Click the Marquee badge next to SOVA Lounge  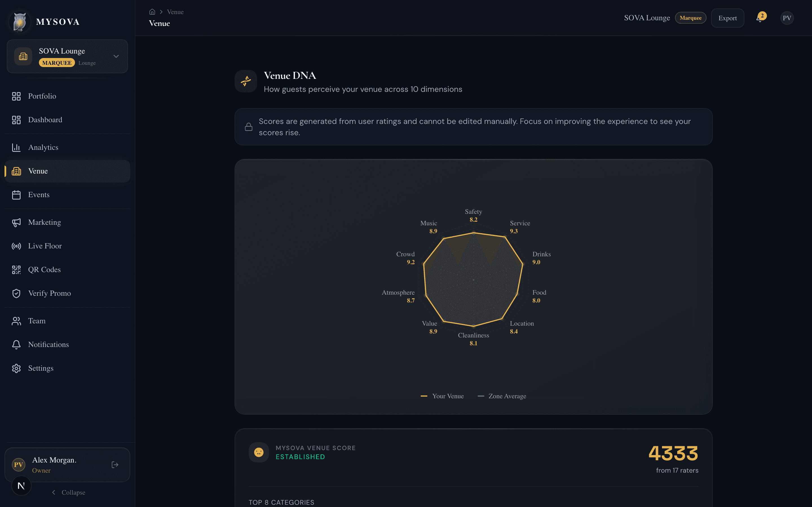[x=690, y=18]
